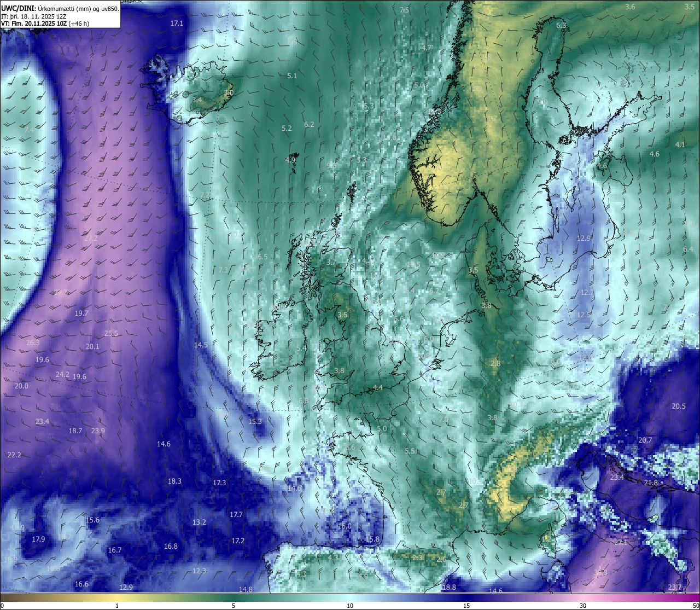Click the 17.7 value on the map
The width and height of the screenshot is (700, 610).
(236, 515)
